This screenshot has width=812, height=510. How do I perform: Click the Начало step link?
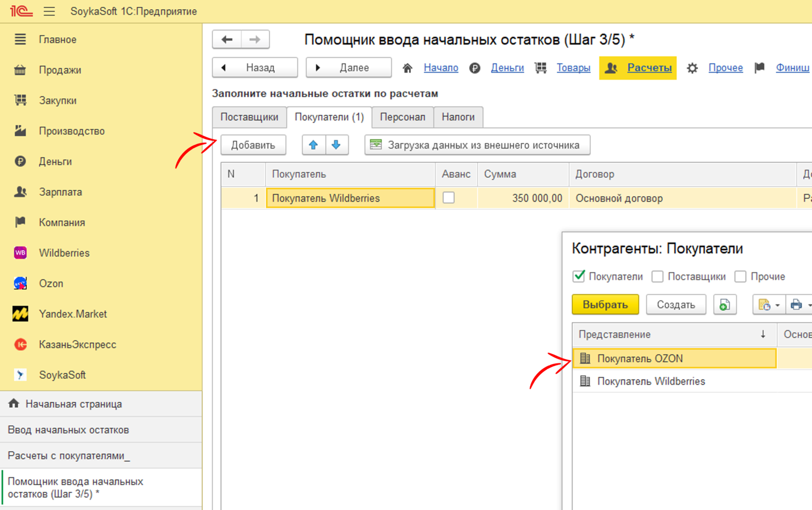[441, 68]
